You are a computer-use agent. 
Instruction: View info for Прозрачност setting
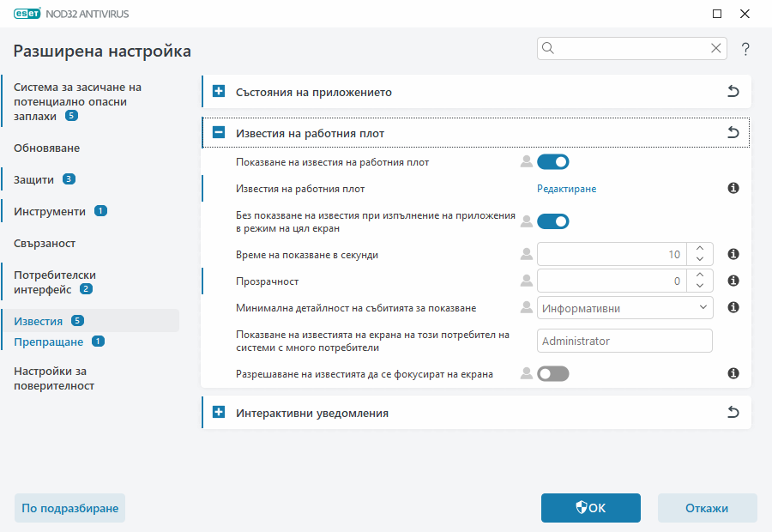tap(733, 281)
